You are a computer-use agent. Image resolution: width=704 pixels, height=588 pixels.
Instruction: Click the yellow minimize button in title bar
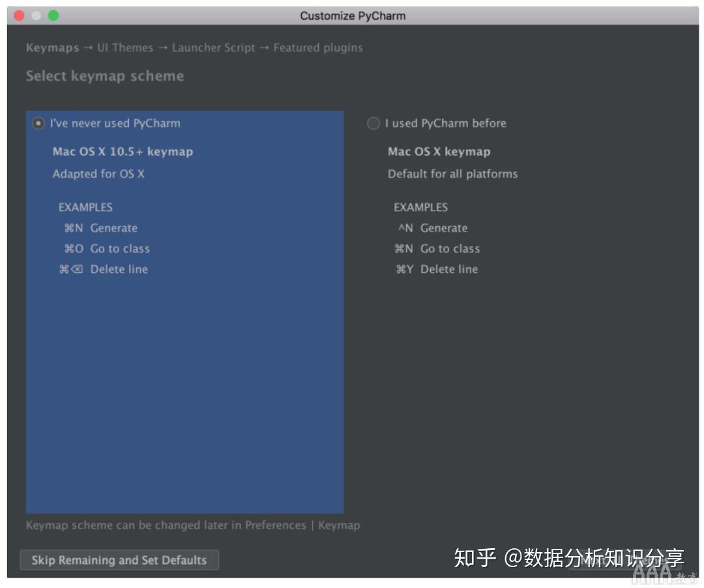pyautogui.click(x=36, y=14)
